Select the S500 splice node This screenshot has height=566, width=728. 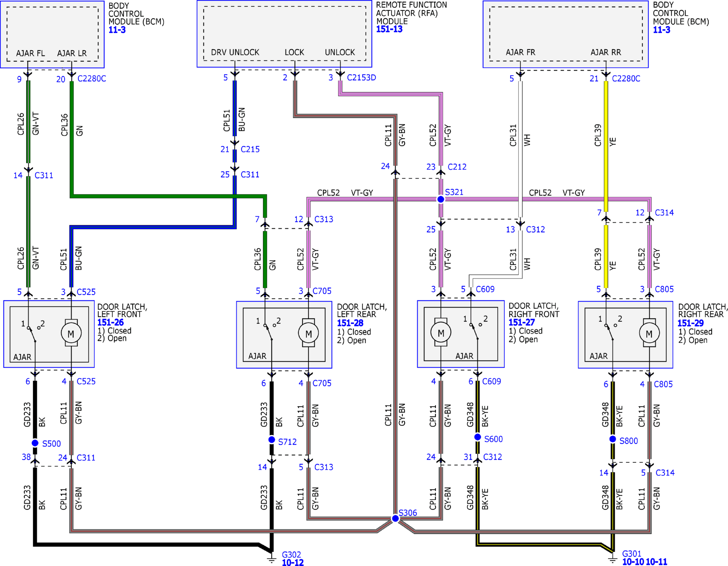tap(35, 443)
